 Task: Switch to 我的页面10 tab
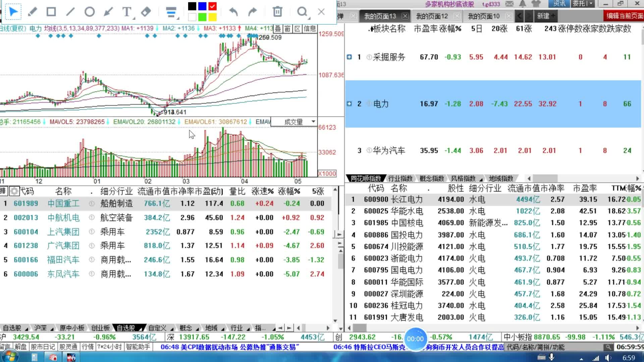tap(484, 16)
